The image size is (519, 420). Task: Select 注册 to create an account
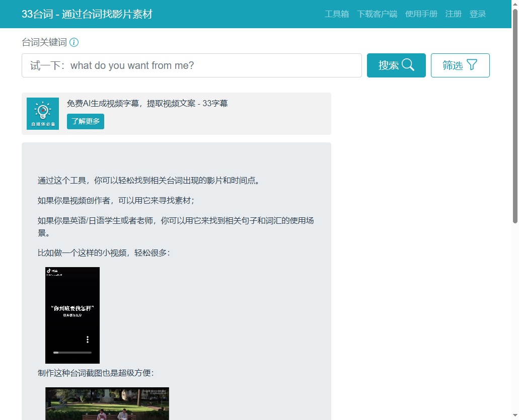click(453, 14)
